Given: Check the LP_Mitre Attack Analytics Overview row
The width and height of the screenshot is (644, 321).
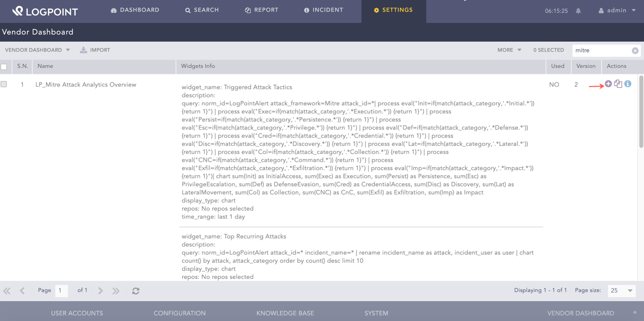Looking at the screenshot, I should point(4,85).
